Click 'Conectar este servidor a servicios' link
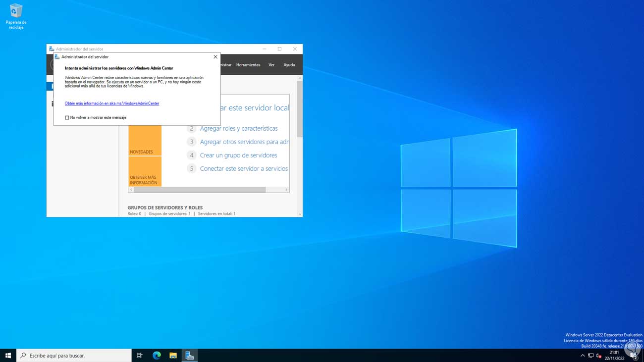 (244, 168)
